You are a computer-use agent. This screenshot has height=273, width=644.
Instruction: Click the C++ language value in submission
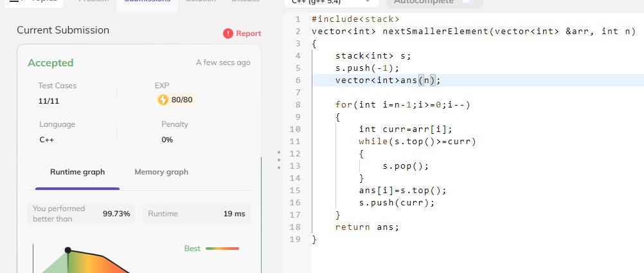coord(47,140)
